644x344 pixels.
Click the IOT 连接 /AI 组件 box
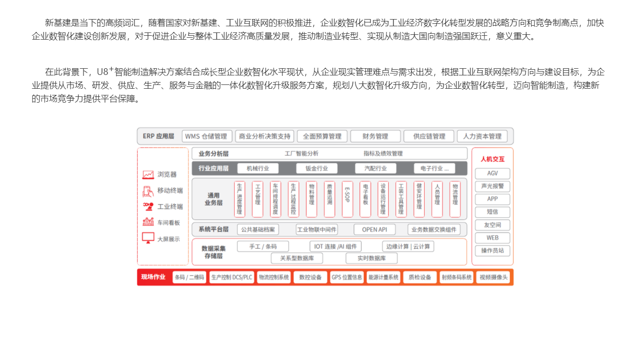coord(335,247)
